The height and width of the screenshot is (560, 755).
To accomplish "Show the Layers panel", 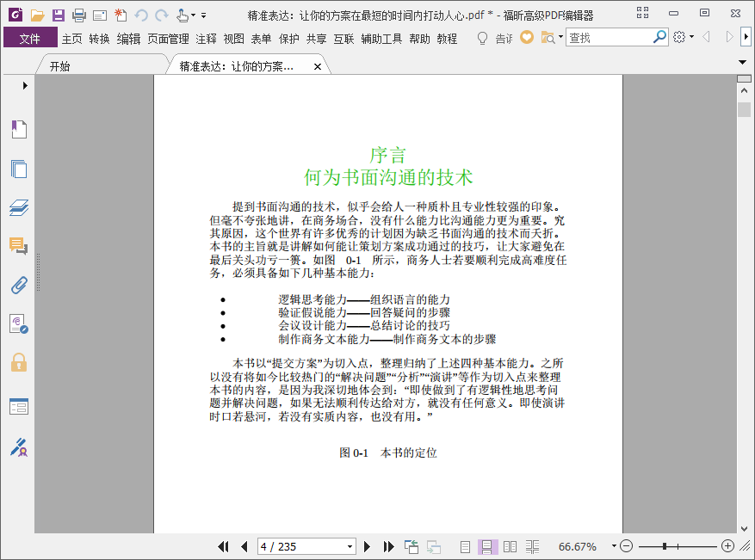I will (x=18, y=208).
